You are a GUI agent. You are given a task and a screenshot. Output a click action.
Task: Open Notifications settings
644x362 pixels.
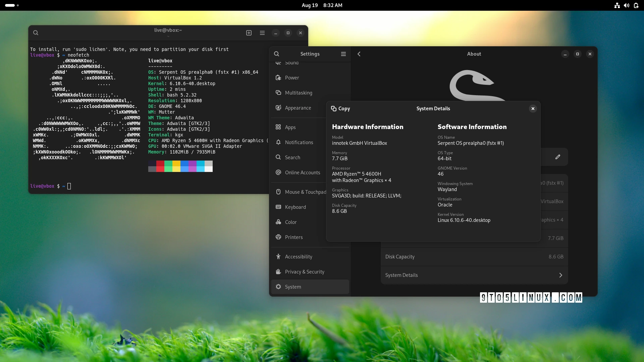click(x=299, y=142)
